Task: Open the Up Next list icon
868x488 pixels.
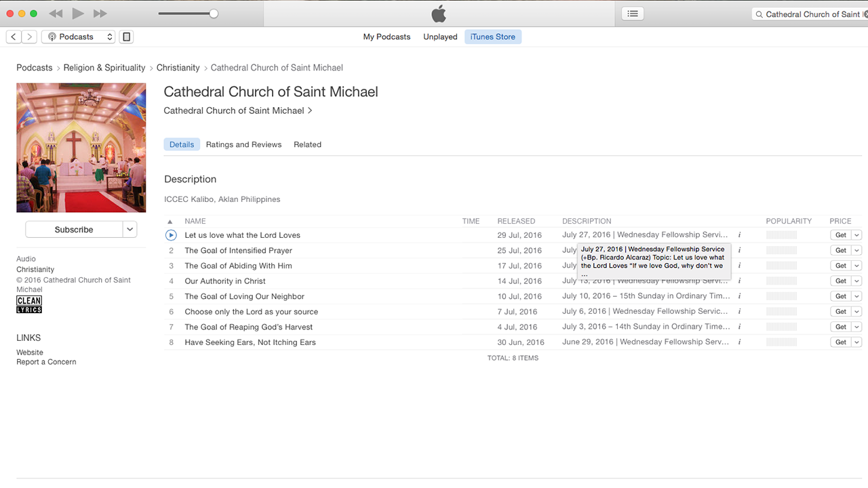Action: point(633,14)
